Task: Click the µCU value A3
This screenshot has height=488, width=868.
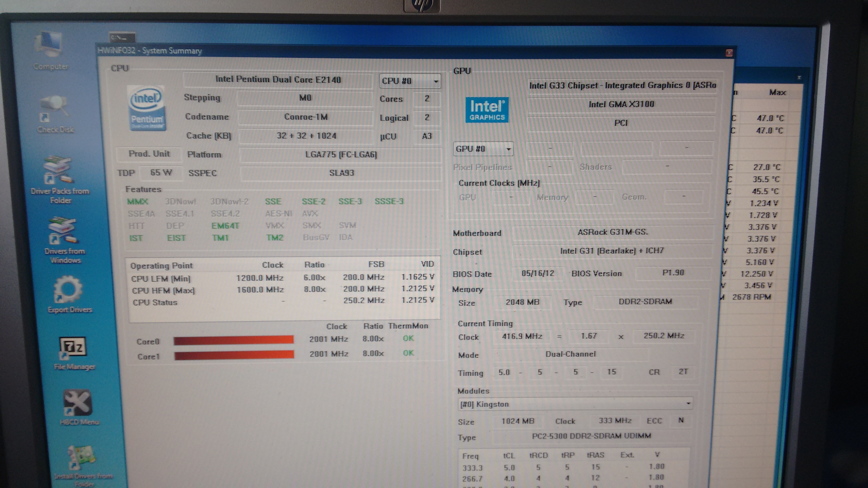Action: point(427,136)
